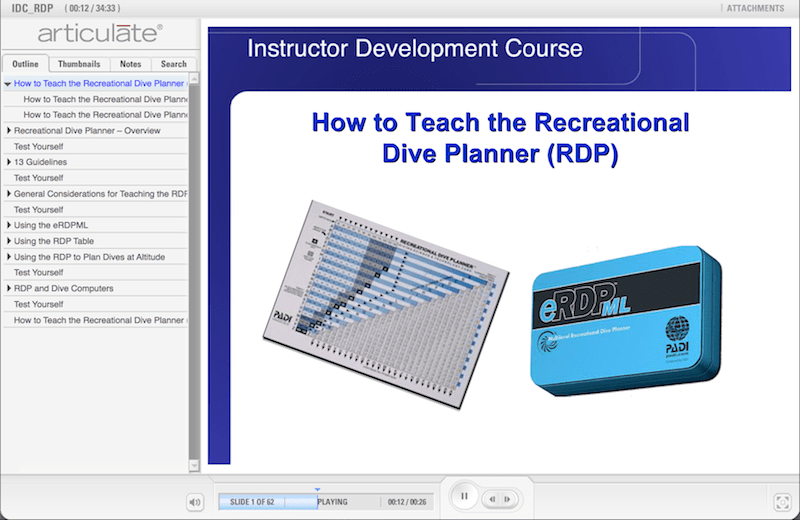Click Using the RDP Table title text
This screenshot has height=520, width=800.
(x=54, y=241)
